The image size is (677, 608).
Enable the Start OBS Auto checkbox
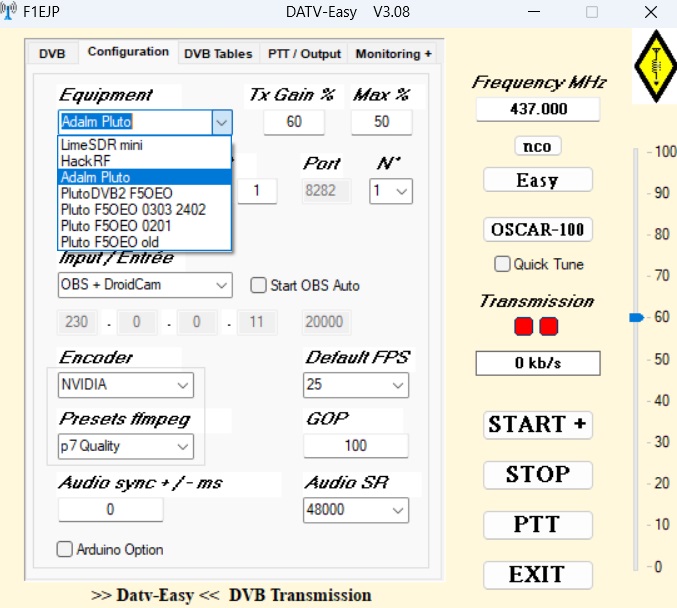[x=258, y=285]
